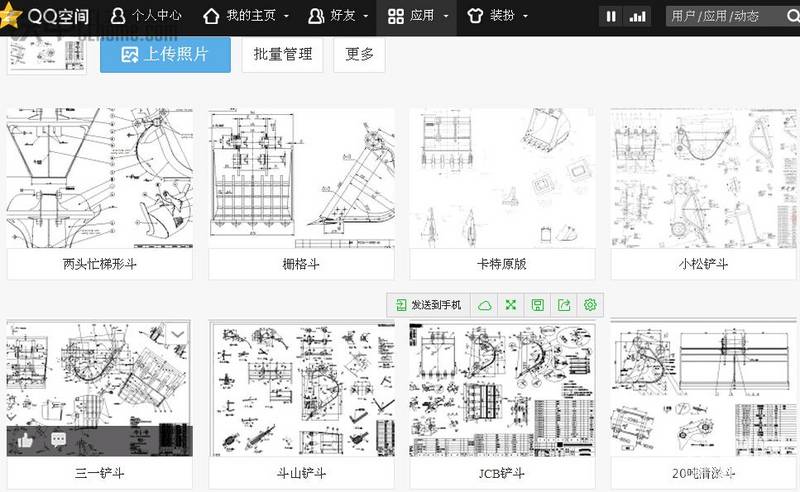The height and width of the screenshot is (492, 800).
Task: Click the 两头忙梯形斗 caption
Action: click(99, 264)
